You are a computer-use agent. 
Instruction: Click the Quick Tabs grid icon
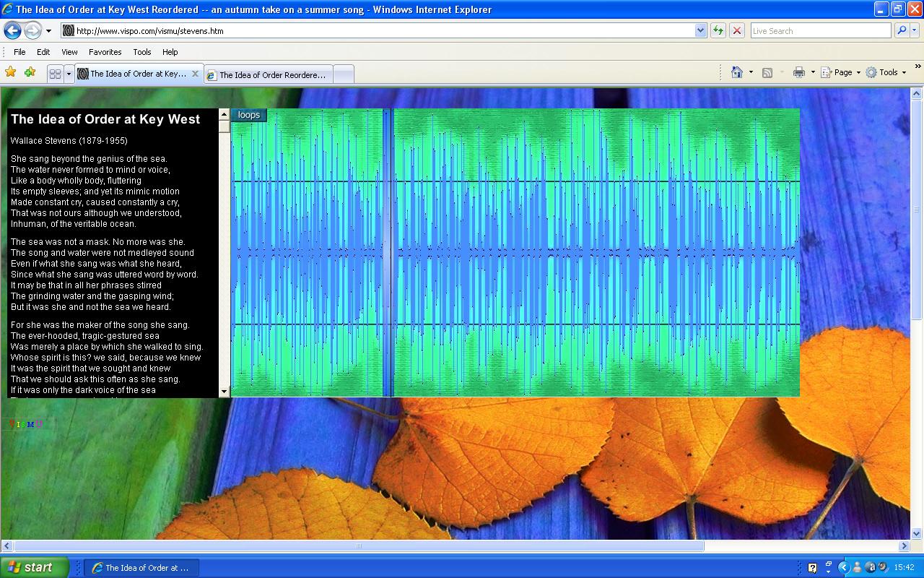[55, 74]
